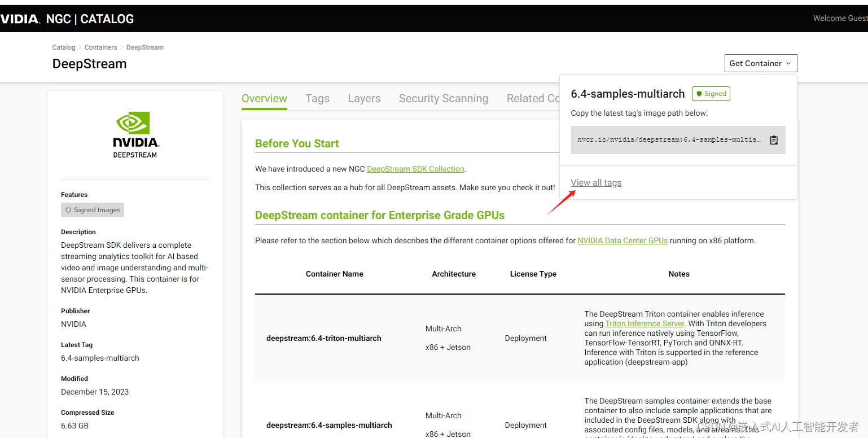Open the Security Scanning tab
The image size is (868, 438).
444,98
